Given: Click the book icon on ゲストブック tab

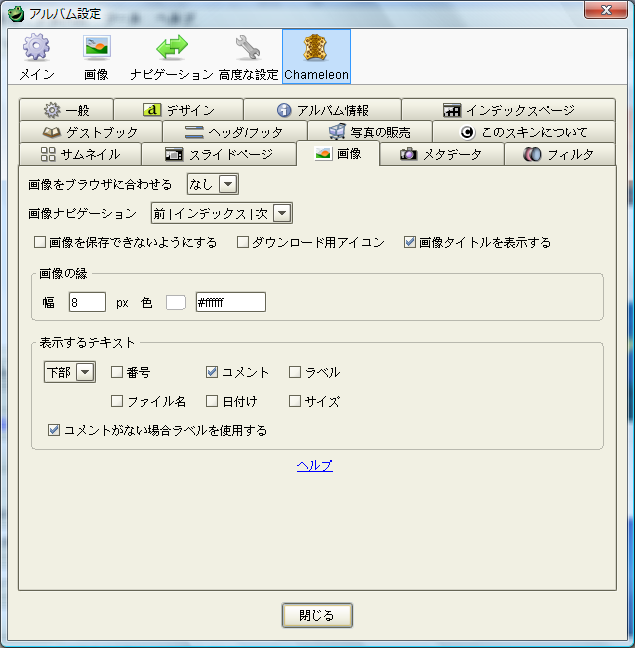Looking at the screenshot, I should 52,132.
